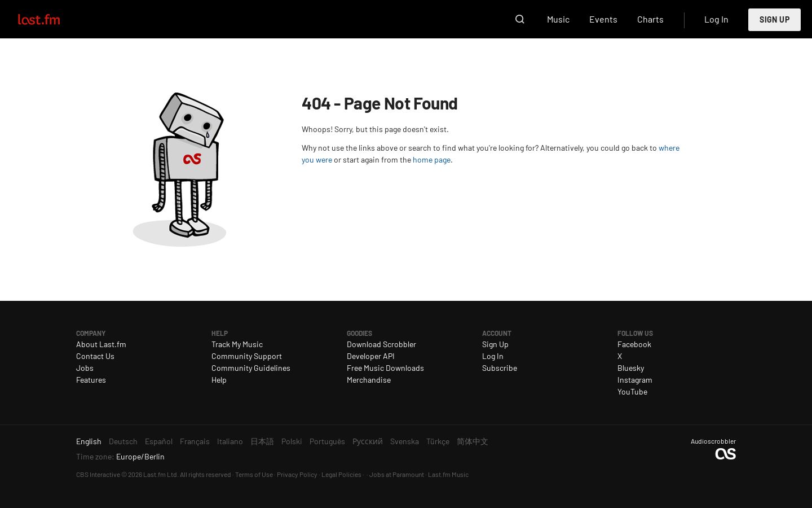Click the SIGN UP button
The image size is (812, 508).
774,20
